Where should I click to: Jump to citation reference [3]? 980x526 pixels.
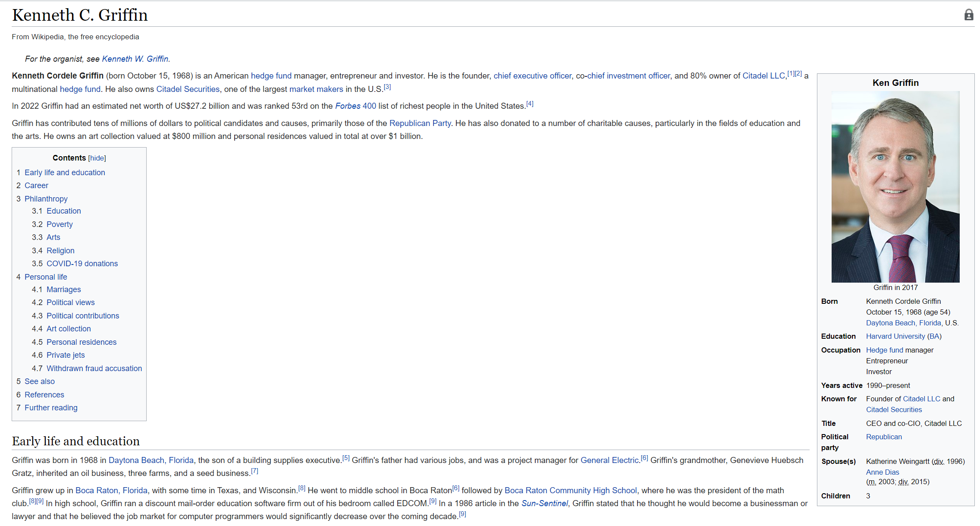(387, 87)
